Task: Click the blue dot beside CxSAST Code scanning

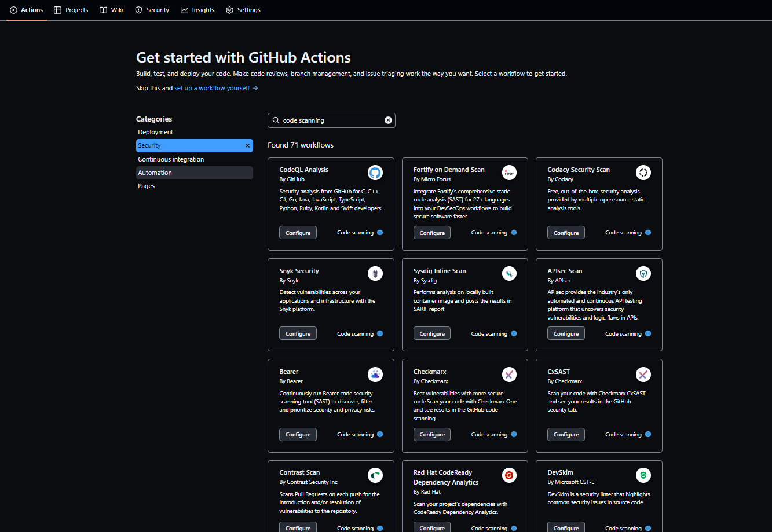Action: pos(648,435)
